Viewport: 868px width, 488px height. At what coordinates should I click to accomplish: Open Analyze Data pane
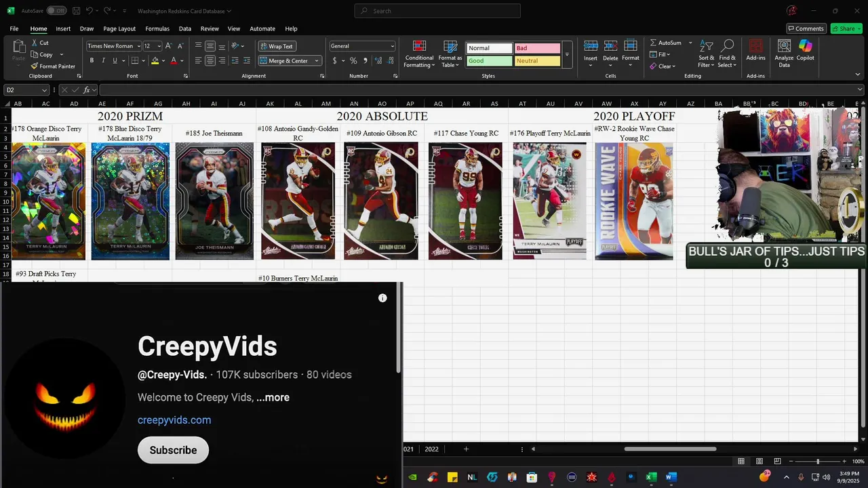[784, 54]
